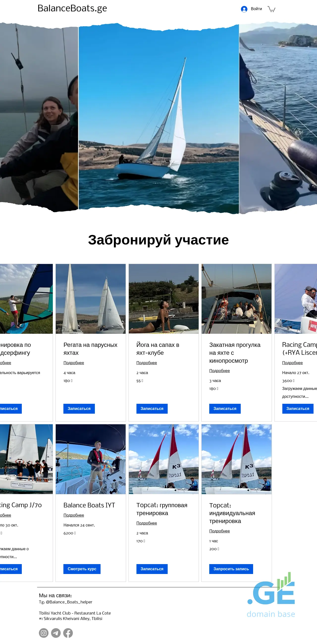
Task: Book the sailing regatta with Записаться
Action: [79, 408]
